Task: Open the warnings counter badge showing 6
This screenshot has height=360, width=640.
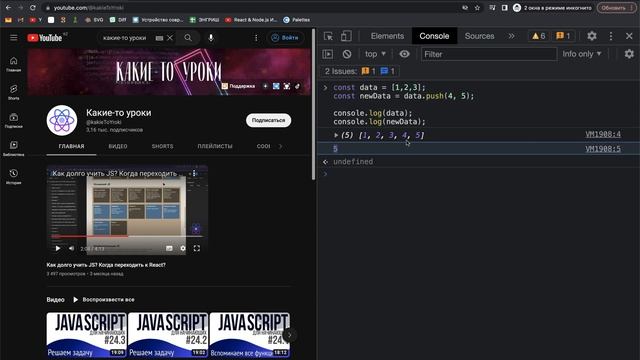Action: (x=538, y=36)
